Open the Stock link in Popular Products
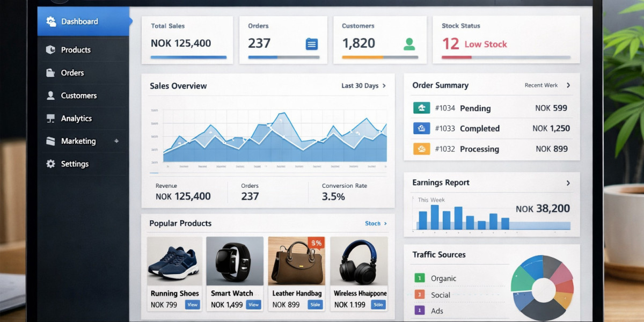Viewport: 644px width, 322px height. [375, 223]
